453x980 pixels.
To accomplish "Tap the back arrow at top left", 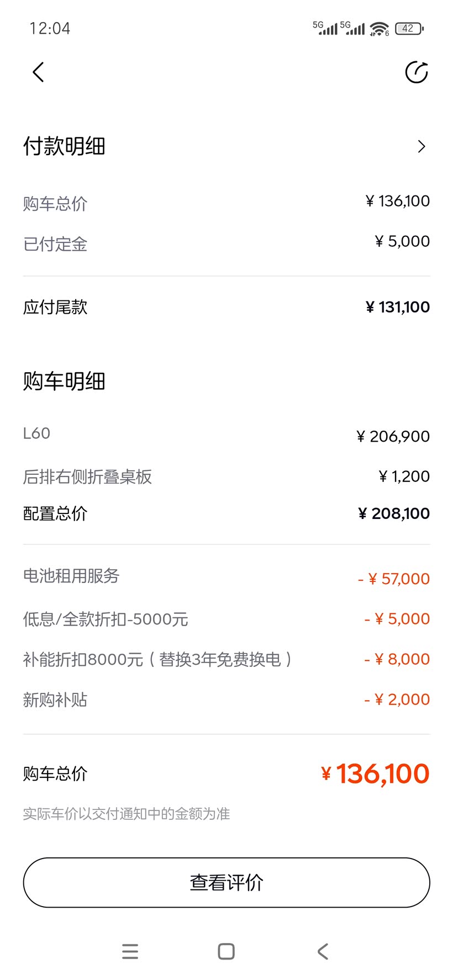I will click(38, 72).
